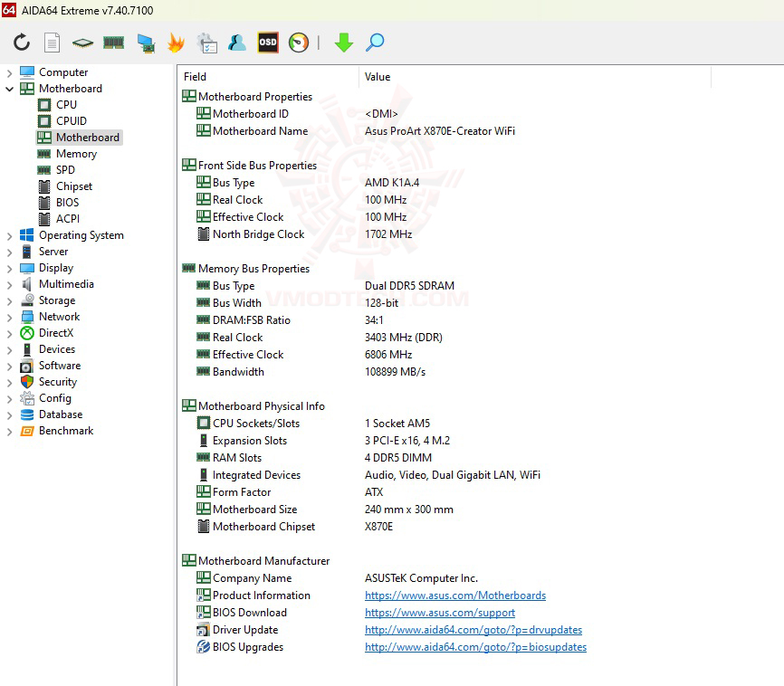
Task: Click the AIDA64 app logo icon
Action: tap(9, 9)
